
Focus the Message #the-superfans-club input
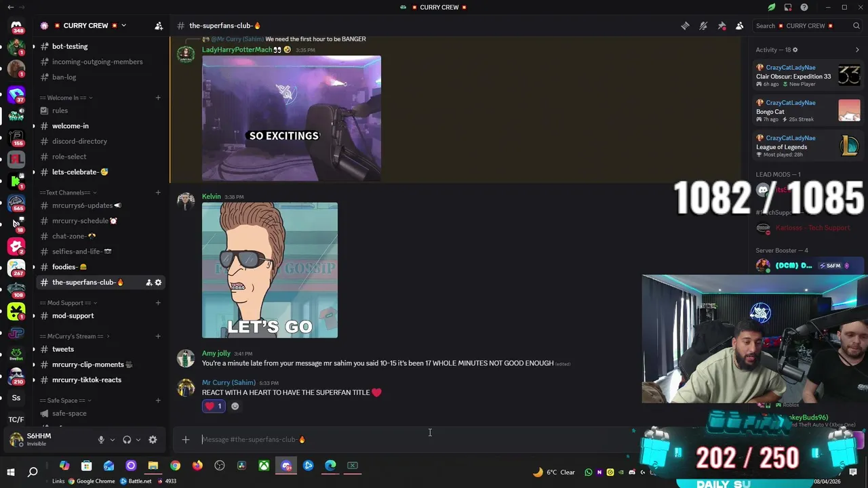[414, 440]
